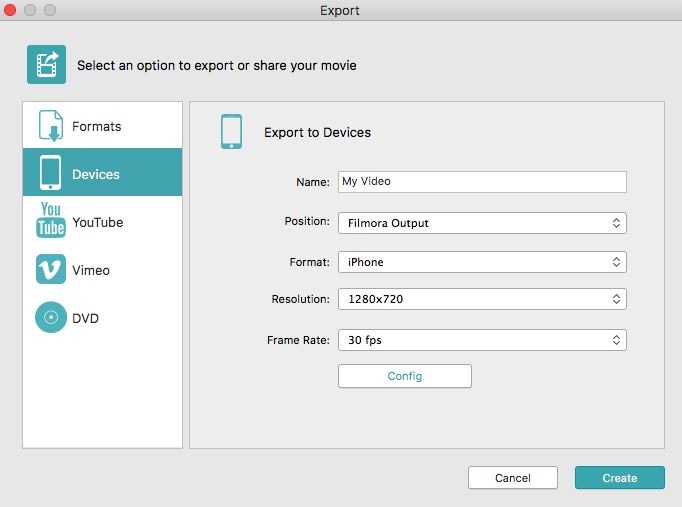Click the Formats file download icon

pyautogui.click(x=50, y=126)
